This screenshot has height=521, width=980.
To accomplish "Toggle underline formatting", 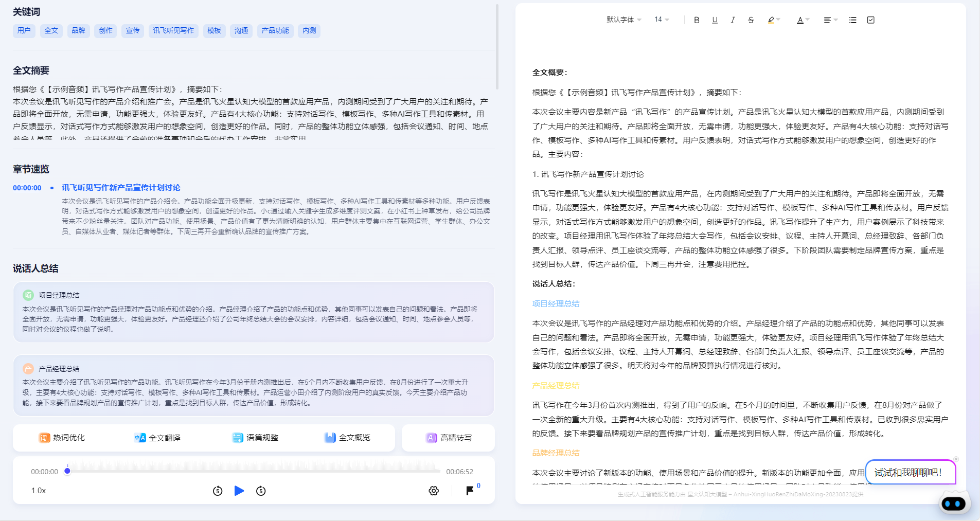I will [x=715, y=20].
